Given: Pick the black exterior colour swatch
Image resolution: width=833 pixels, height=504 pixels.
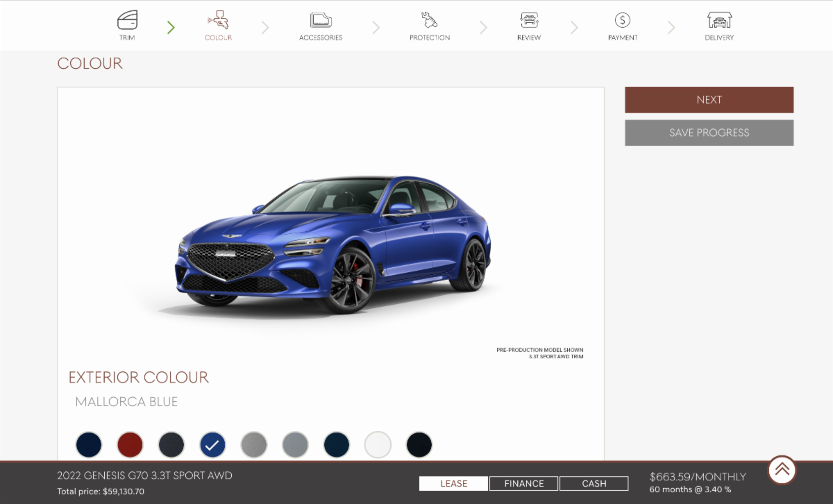Looking at the screenshot, I should click(419, 445).
